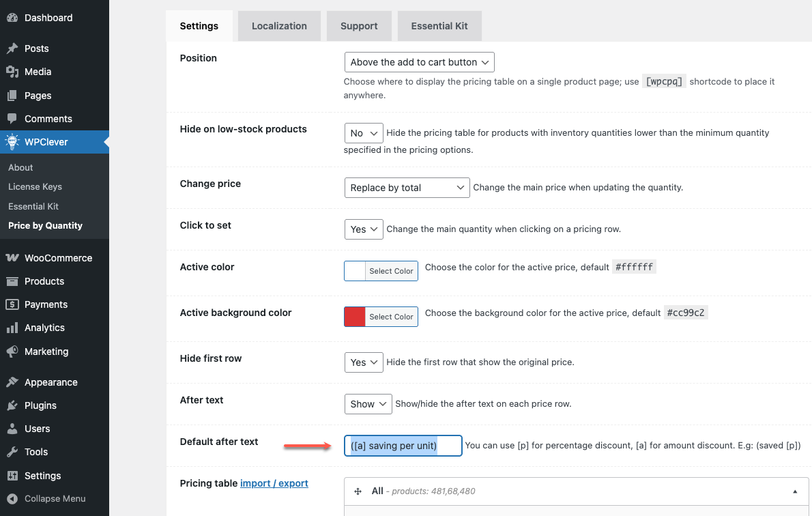Open the Dashboard menu
The image size is (812, 516).
point(55,18)
